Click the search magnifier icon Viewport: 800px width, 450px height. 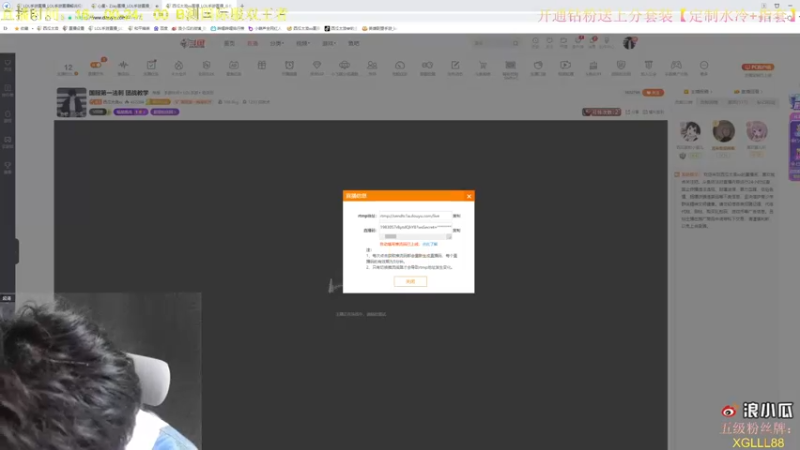coord(516,43)
